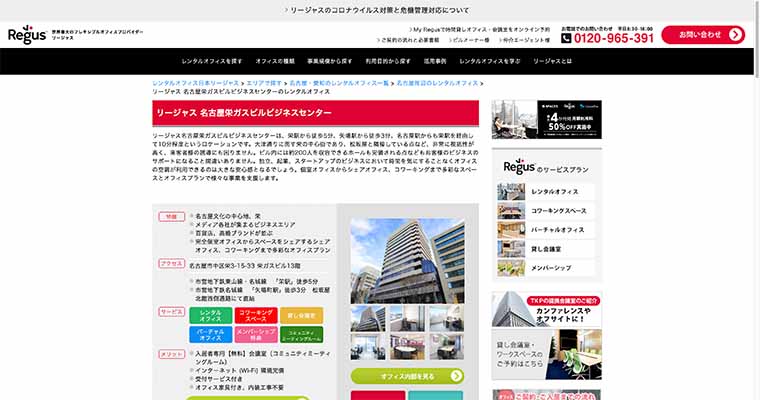Click the red コワーキングスペース service badge
The width and height of the screenshot is (760, 400).
[x=256, y=315]
